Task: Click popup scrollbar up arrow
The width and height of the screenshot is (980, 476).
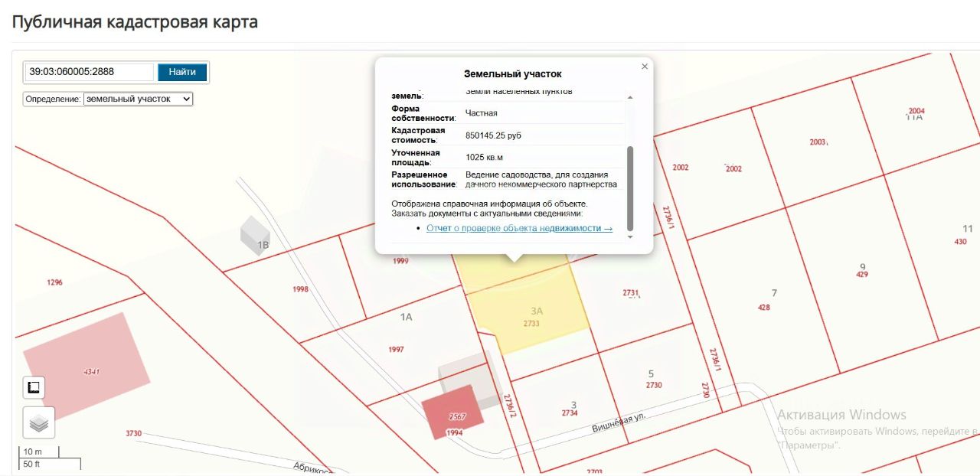Action: pos(630,97)
